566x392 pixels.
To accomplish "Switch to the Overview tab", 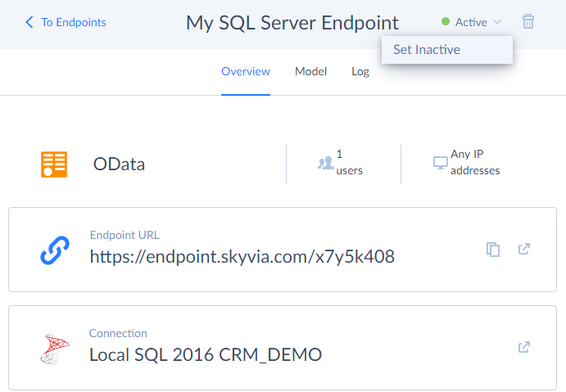I will (x=246, y=71).
